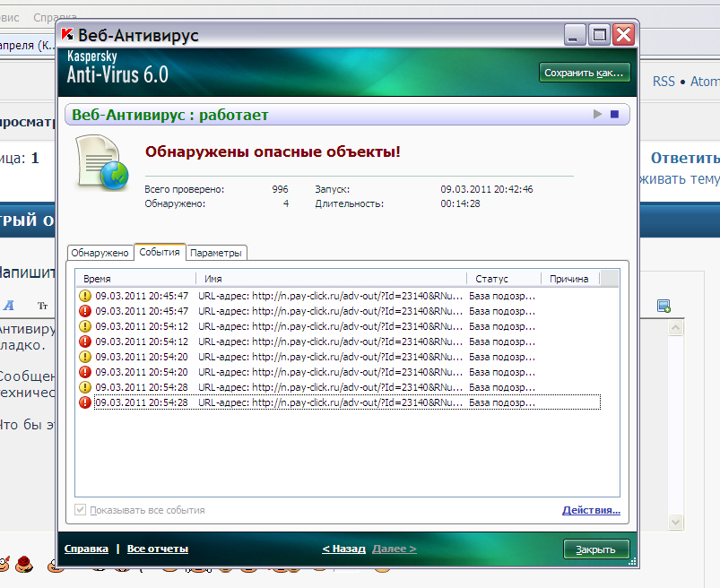This screenshot has width=720, height=588.
Task: Click the duration value 00:14:28
Action: click(x=460, y=203)
